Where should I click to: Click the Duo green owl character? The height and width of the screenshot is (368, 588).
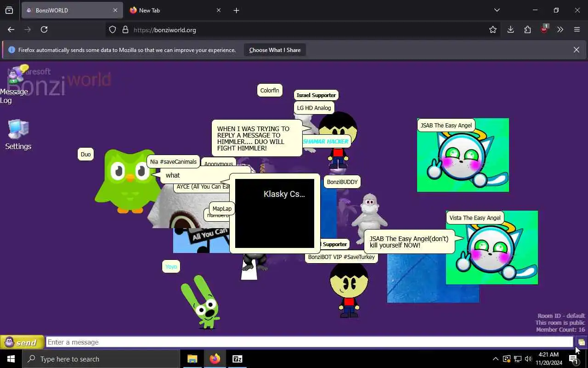[x=128, y=181]
